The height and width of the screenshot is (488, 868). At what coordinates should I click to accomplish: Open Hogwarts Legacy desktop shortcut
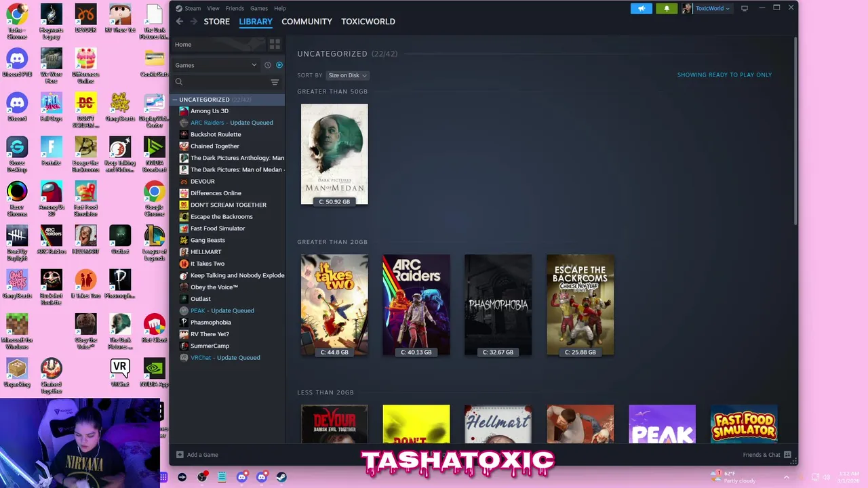[51, 22]
